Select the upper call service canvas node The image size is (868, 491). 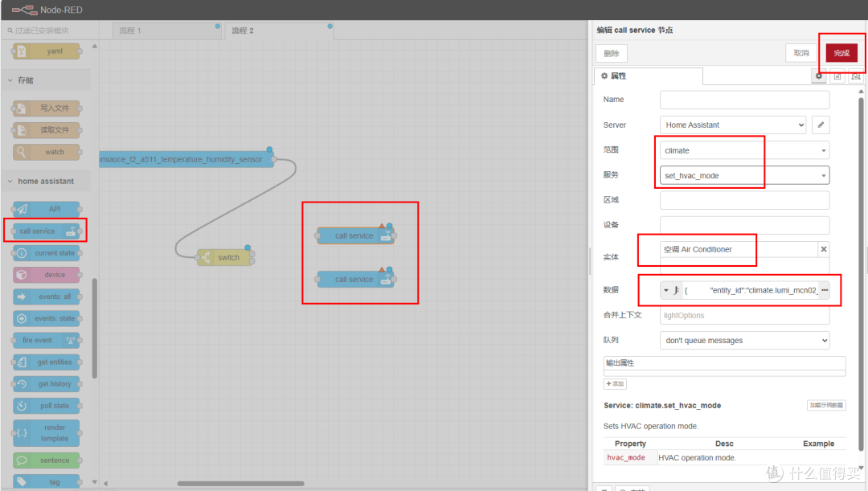[x=355, y=235]
